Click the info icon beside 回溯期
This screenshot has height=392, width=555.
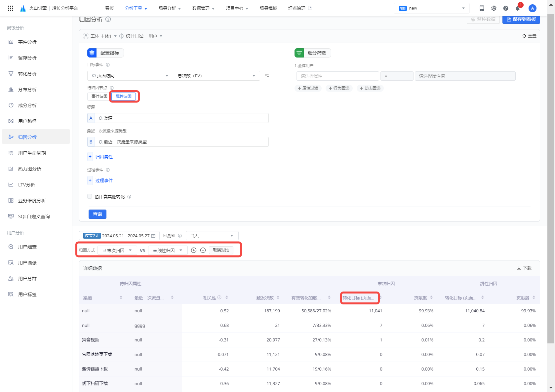pyautogui.click(x=180, y=236)
